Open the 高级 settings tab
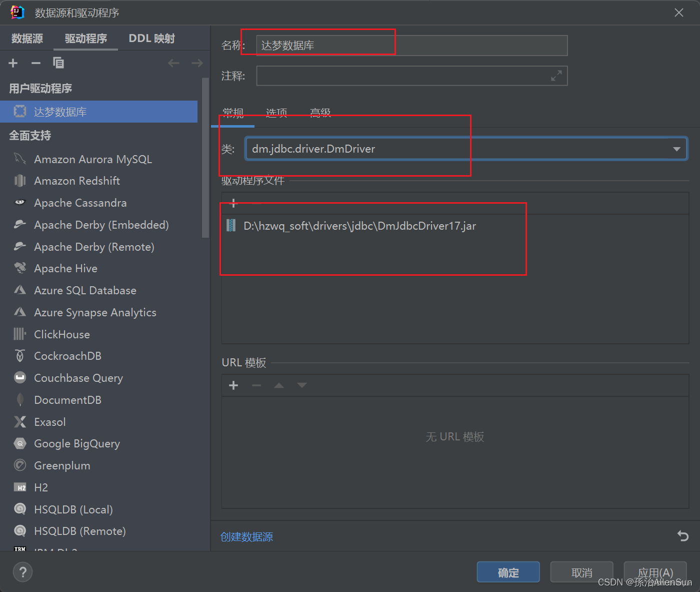The image size is (700, 592). [320, 113]
